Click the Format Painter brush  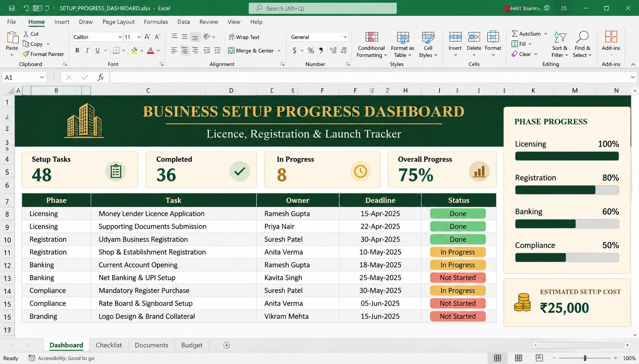26,54
